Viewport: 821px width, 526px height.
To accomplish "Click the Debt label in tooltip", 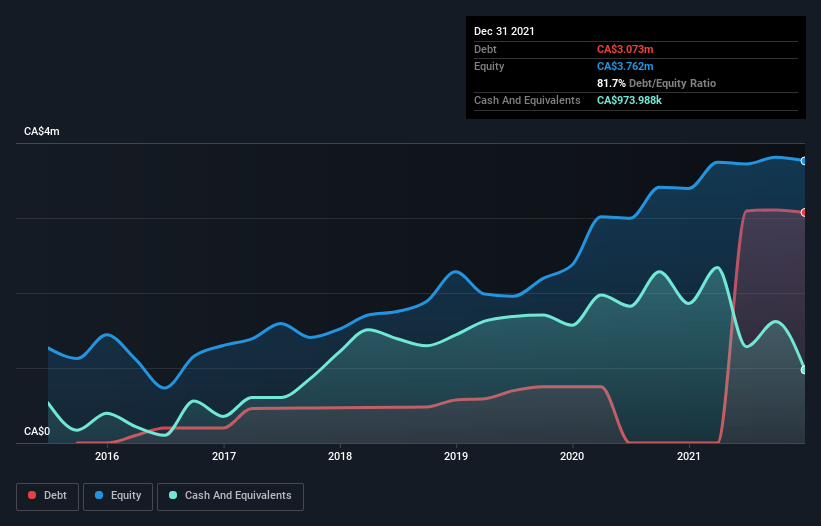I will pyautogui.click(x=485, y=49).
